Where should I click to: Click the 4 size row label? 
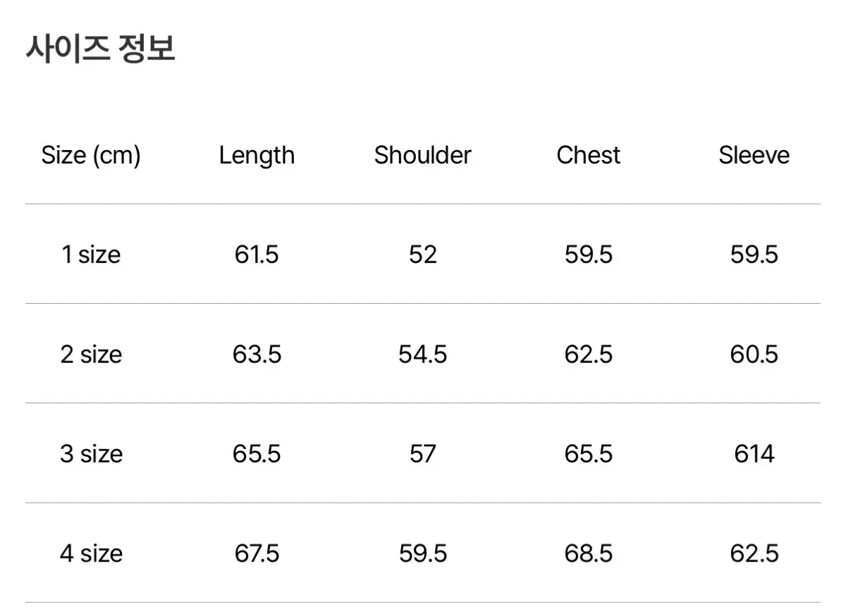point(91,553)
